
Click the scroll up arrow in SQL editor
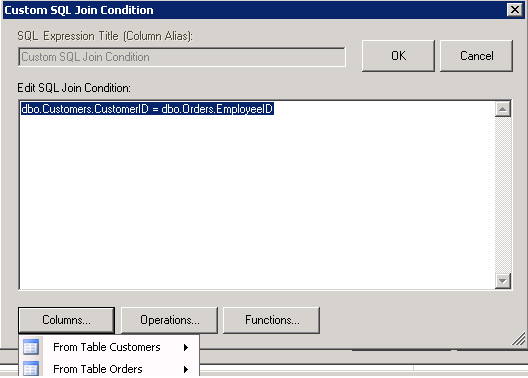pos(503,109)
